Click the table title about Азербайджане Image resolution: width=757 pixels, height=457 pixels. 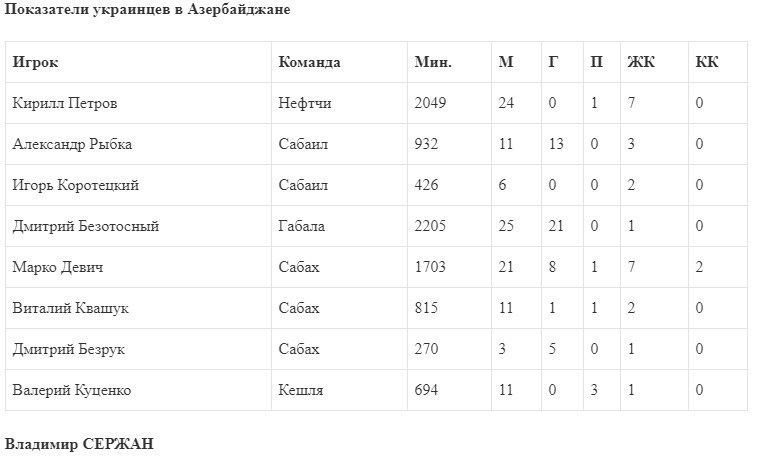pos(148,10)
